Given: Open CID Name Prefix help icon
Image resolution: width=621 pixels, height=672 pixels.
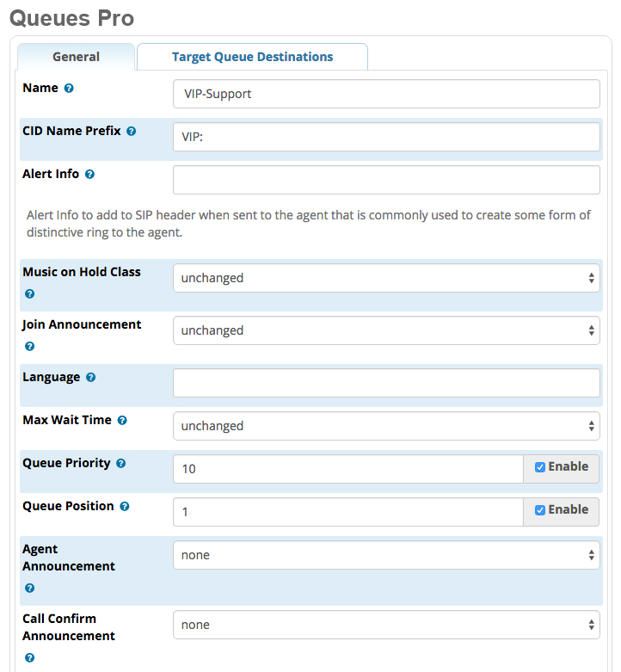Looking at the screenshot, I should (132, 131).
